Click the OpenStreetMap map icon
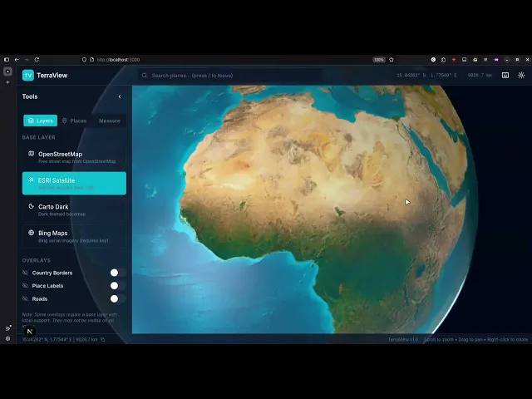This screenshot has width=532, height=399. pyautogui.click(x=32, y=154)
